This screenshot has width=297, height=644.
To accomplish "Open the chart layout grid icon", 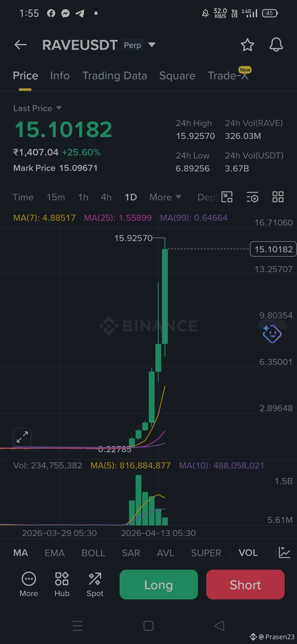I will 278,197.
